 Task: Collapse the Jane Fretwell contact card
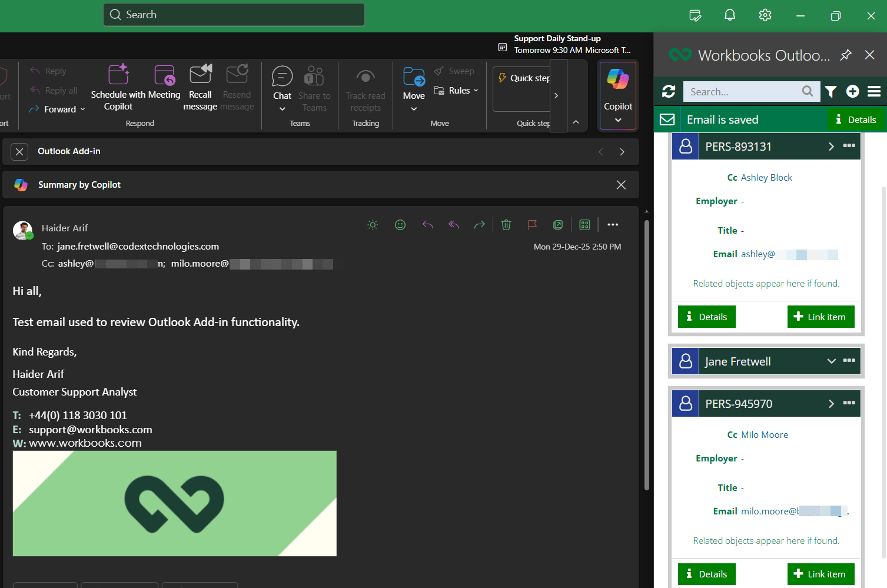pos(831,361)
